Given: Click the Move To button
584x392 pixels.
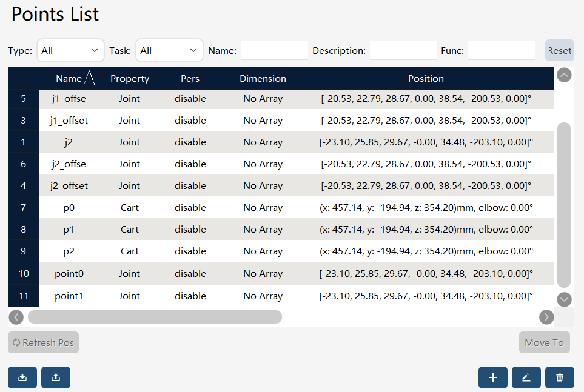Looking at the screenshot, I should tap(544, 342).
